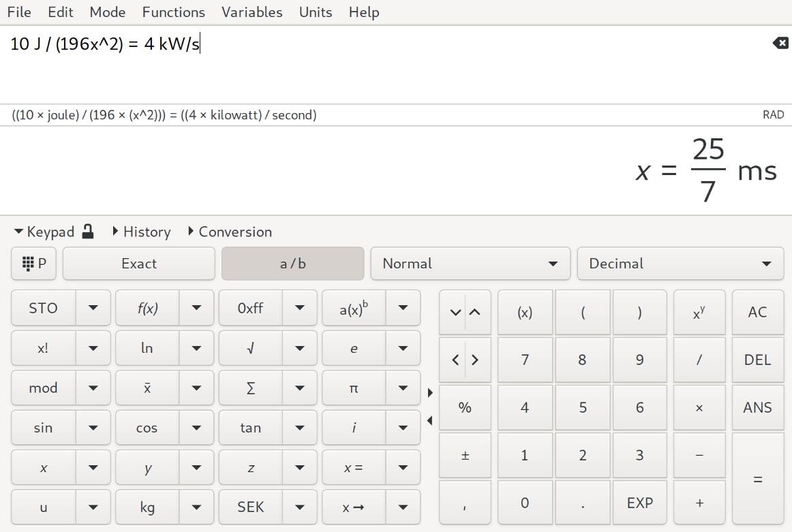Image resolution: width=792 pixels, height=532 pixels.
Task: Click the left-pointing keypad panel arrow
Action: (430, 420)
